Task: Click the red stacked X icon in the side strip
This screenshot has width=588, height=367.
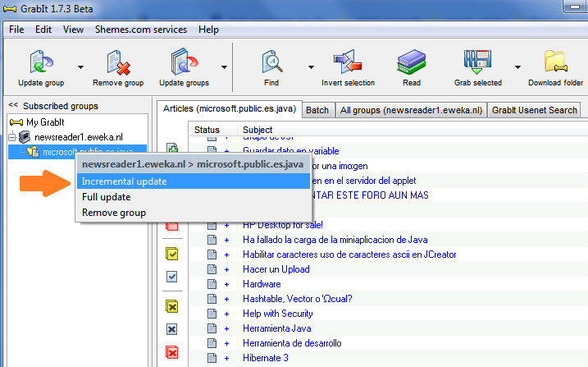Action: pyautogui.click(x=172, y=352)
